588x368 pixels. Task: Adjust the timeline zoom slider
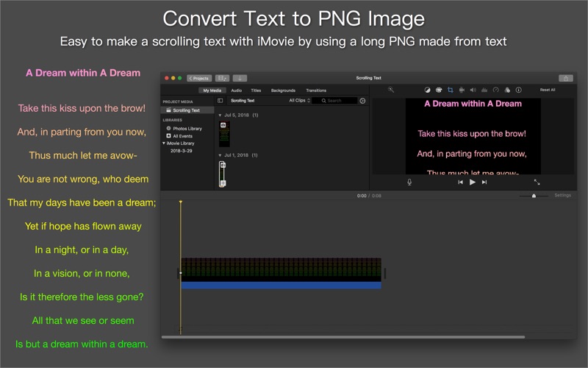pos(534,196)
